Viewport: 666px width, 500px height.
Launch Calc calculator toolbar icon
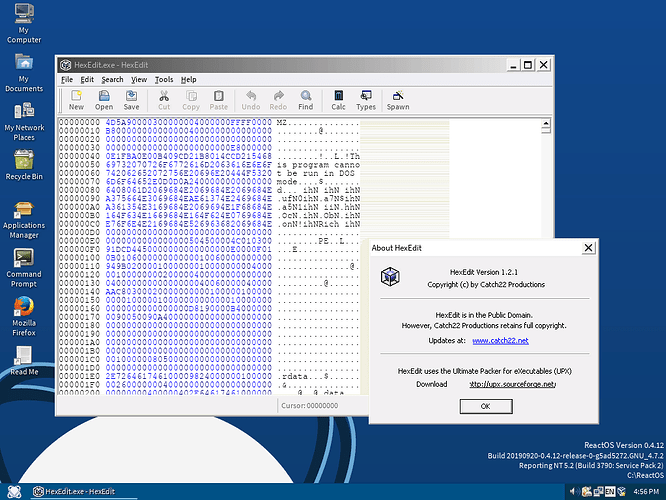339,100
